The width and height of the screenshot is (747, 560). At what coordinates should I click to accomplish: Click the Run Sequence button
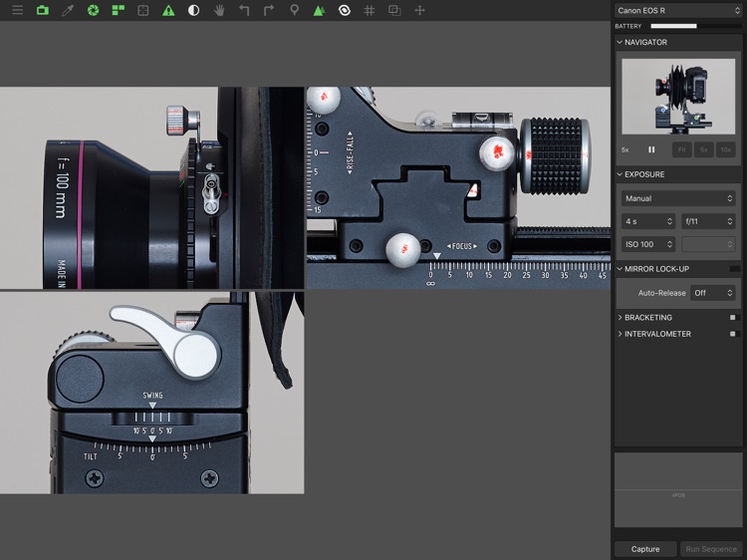coord(711,549)
